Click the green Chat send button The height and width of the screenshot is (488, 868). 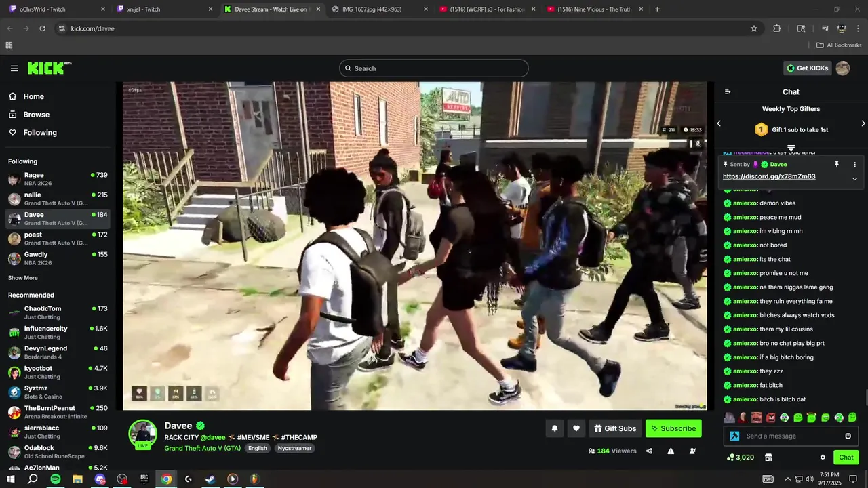click(x=846, y=457)
